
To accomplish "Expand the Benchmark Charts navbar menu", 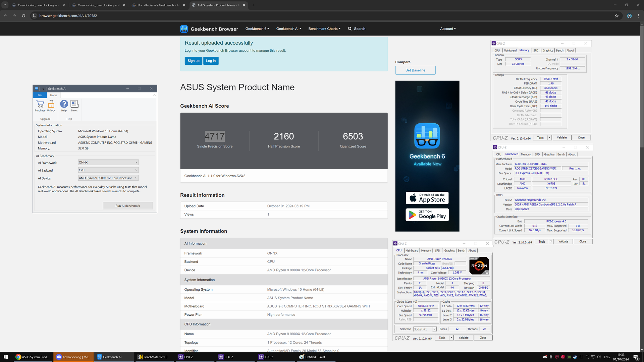I will [x=324, y=29].
